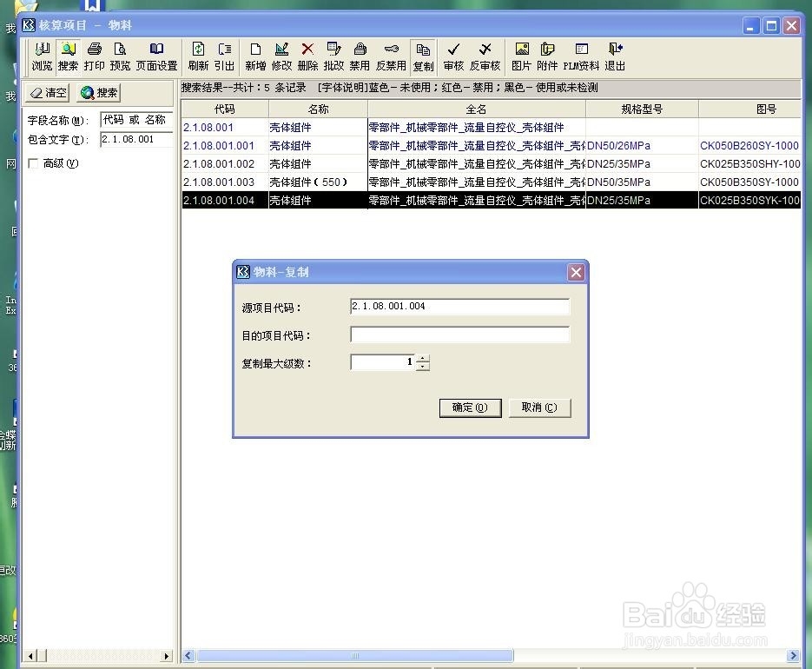Image resolution: width=812 pixels, height=669 pixels.
Task: Click the 搜索 button in search panel
Action: click(x=98, y=93)
